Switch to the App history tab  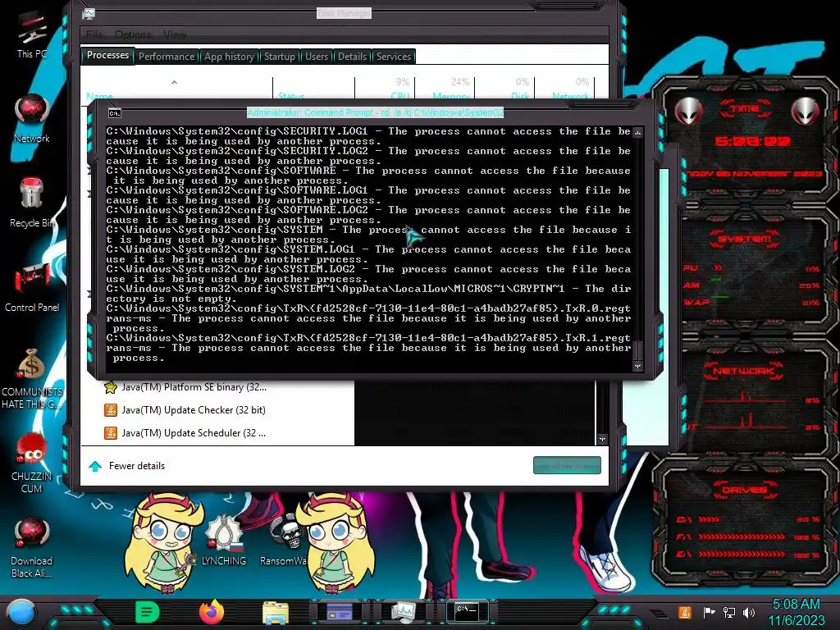[230, 57]
